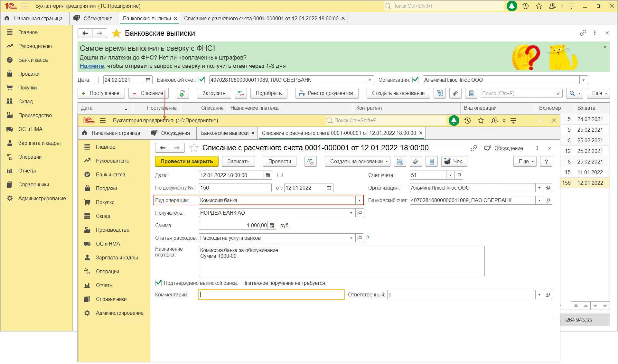Click into the Комментарий input field
The width and height of the screenshot is (618, 364).
pos(271,294)
